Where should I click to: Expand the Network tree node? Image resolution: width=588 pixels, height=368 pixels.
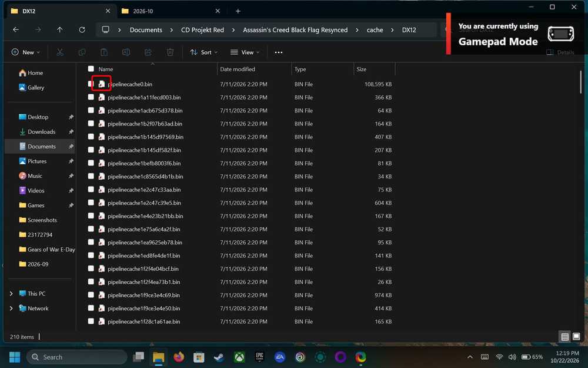[11, 309]
